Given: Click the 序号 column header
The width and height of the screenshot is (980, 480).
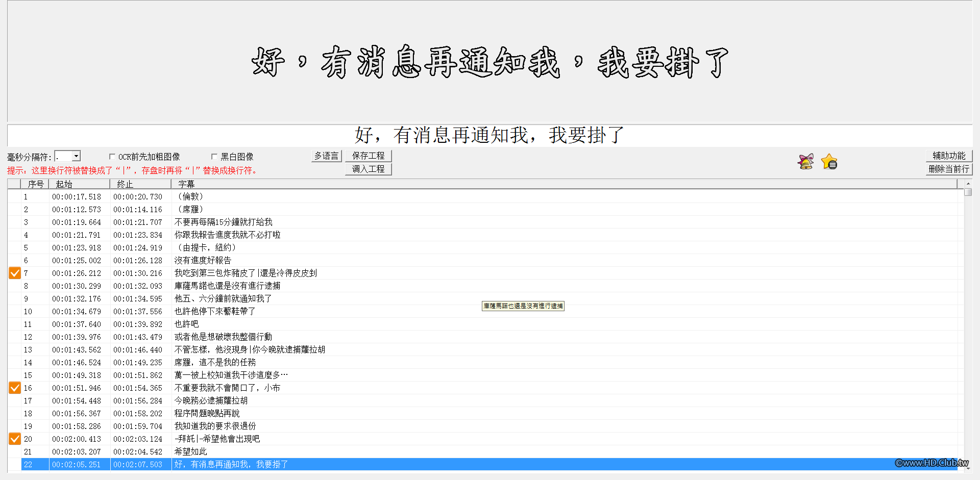Looking at the screenshot, I should tap(36, 184).
